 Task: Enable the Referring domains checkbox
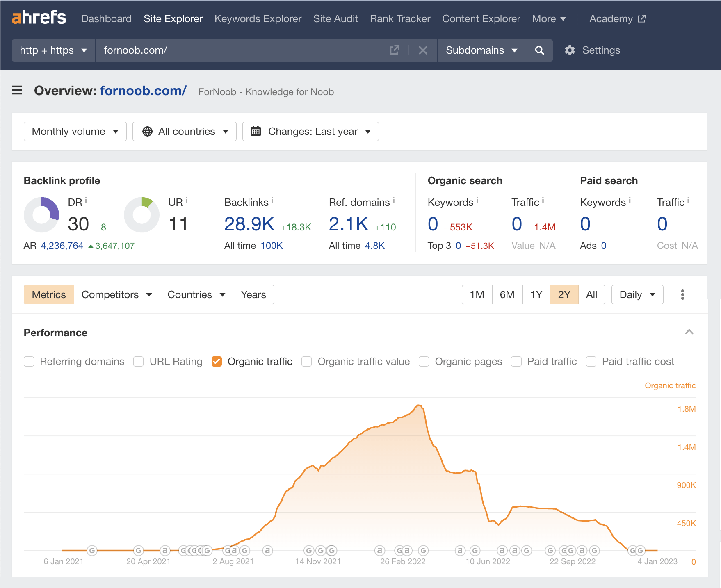(x=29, y=361)
